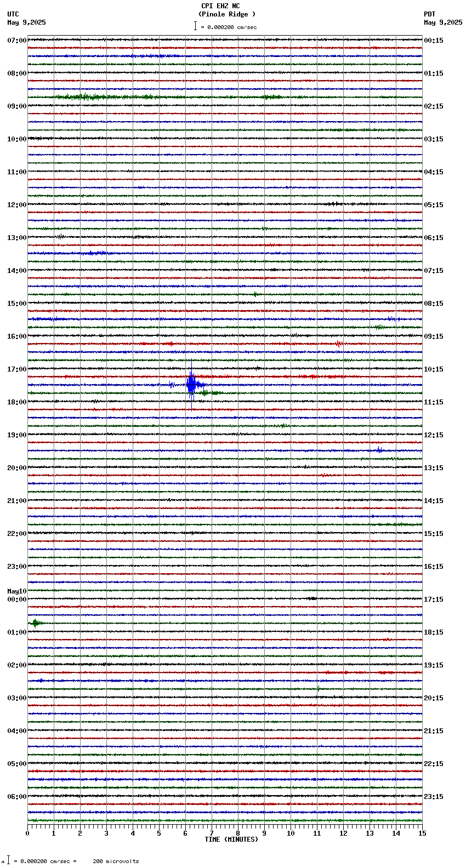Image resolution: width=466 pixels, height=868 pixels.
Task: Click the large blue seismic event near 17:30
Action: point(191,384)
